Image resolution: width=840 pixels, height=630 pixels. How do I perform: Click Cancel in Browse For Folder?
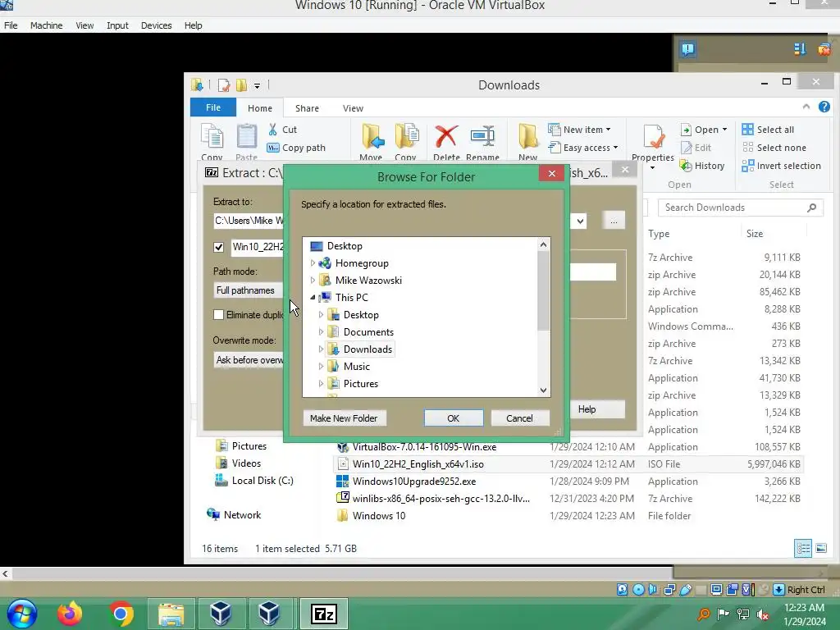519,418
